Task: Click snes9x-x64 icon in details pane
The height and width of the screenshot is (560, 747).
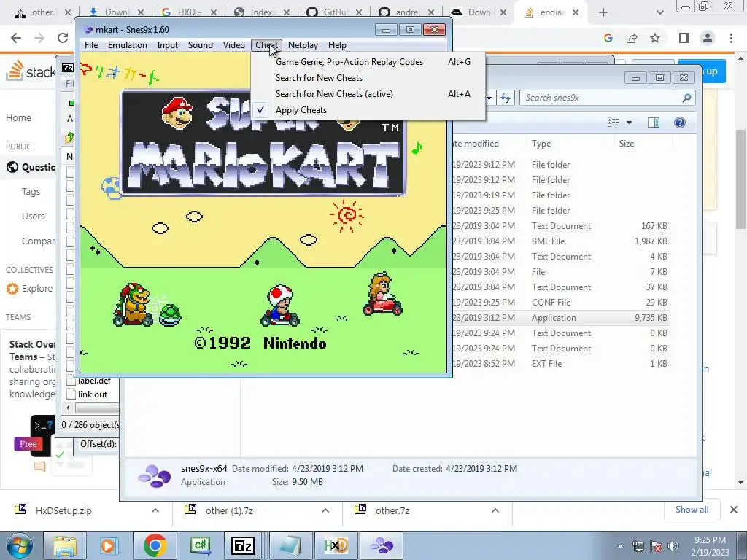Action: pos(155,475)
